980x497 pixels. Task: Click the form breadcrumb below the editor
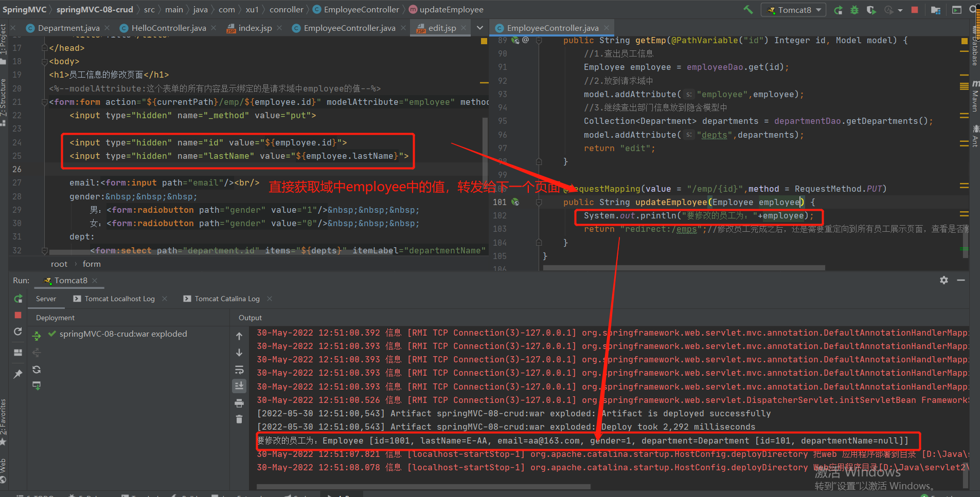tap(92, 264)
